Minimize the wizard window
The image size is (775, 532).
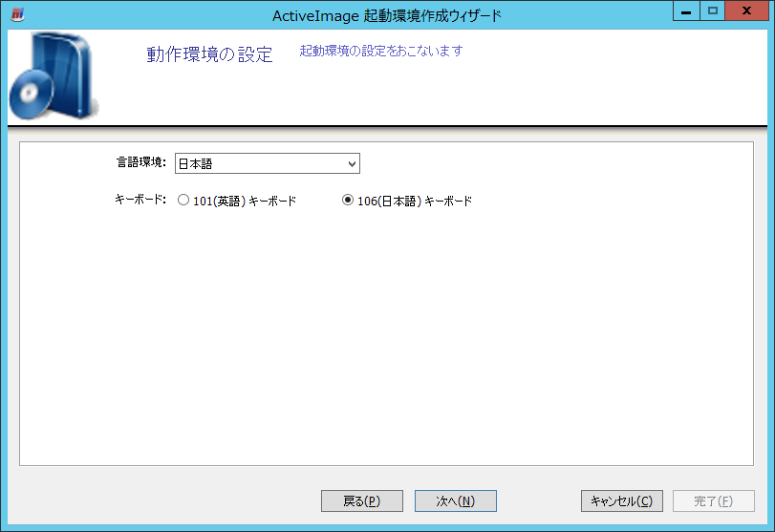(x=686, y=11)
